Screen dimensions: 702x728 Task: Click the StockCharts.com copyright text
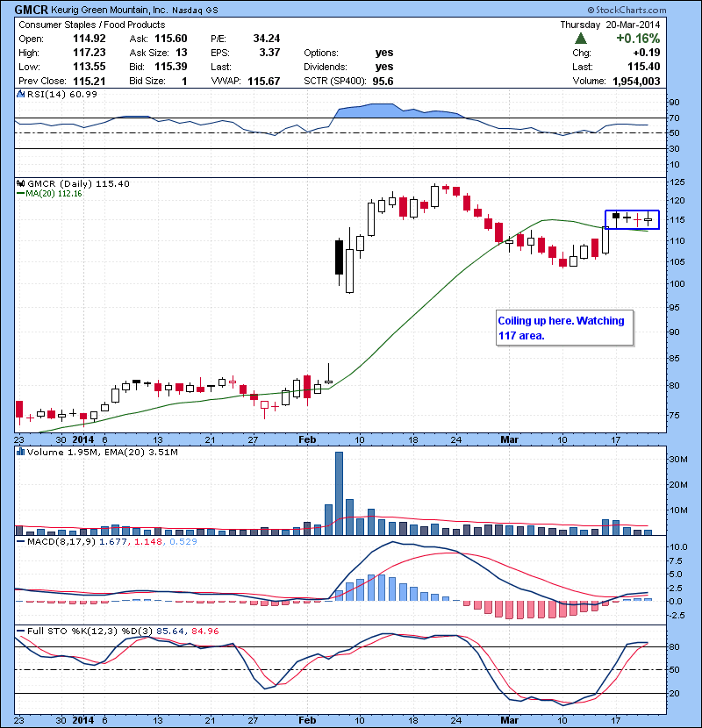[x=627, y=10]
